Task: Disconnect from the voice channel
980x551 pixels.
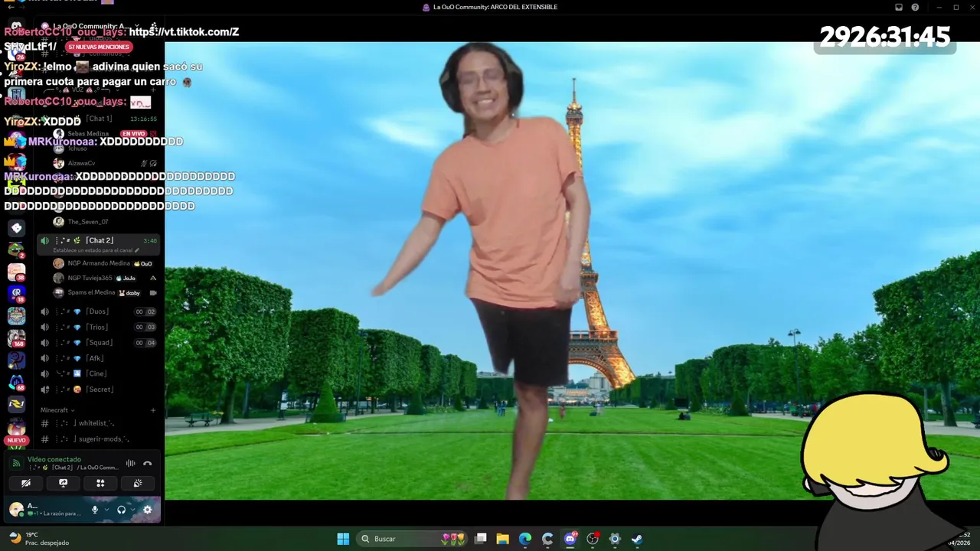Action: click(x=148, y=463)
